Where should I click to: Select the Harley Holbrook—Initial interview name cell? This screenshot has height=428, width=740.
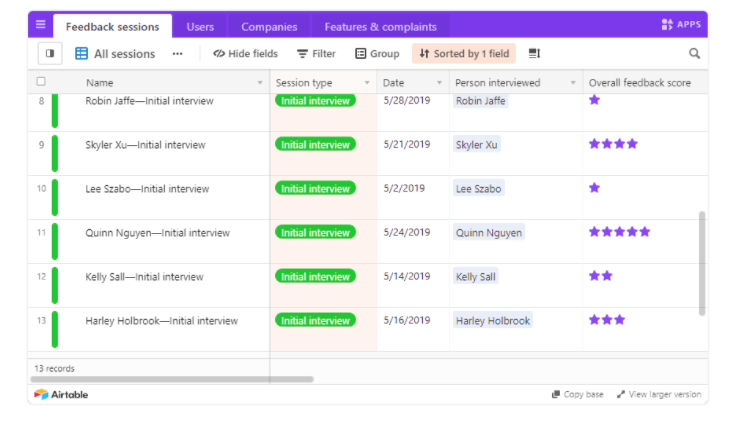(161, 320)
